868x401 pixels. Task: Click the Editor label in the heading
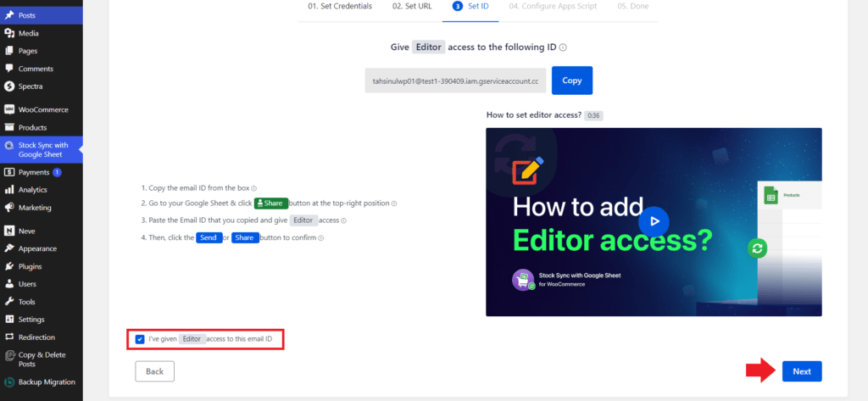(428, 47)
